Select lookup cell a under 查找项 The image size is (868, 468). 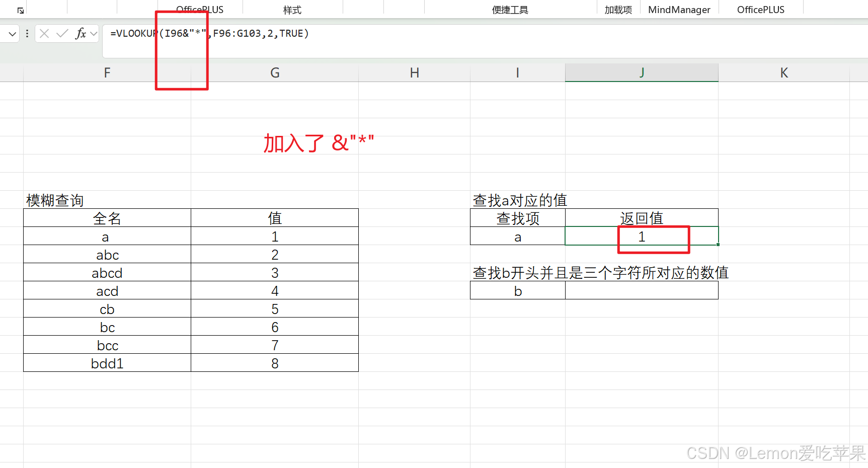coord(518,236)
